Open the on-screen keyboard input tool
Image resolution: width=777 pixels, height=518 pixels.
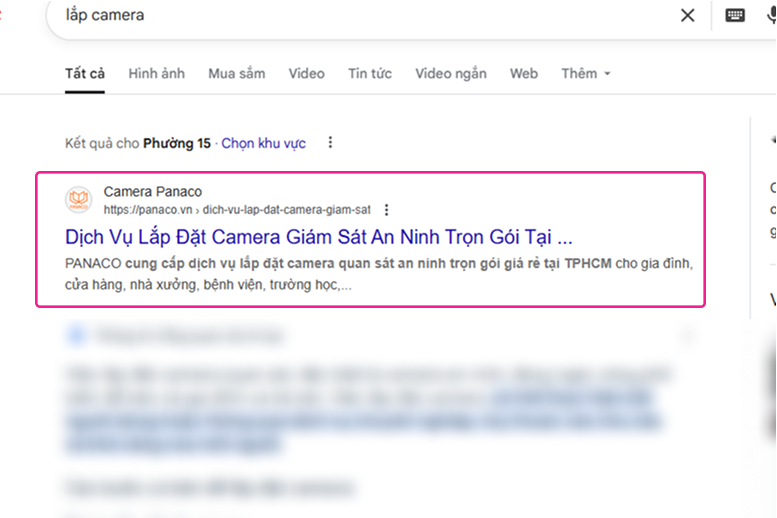734,15
